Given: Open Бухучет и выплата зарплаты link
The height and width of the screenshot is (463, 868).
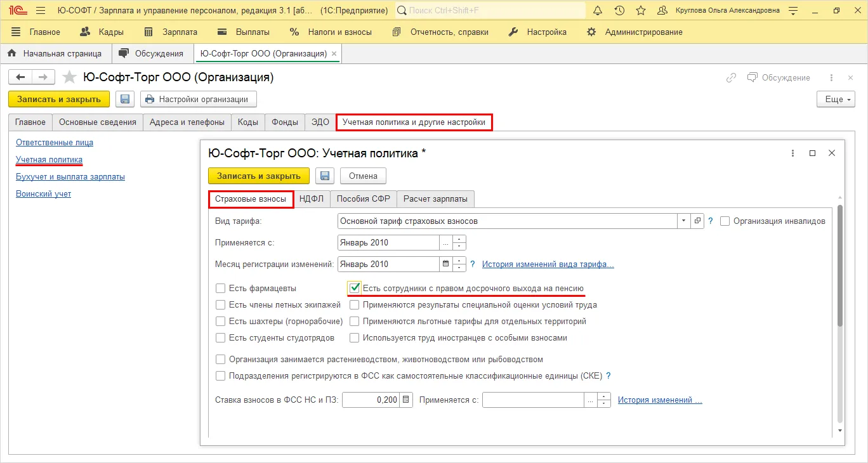Looking at the screenshot, I should (70, 177).
